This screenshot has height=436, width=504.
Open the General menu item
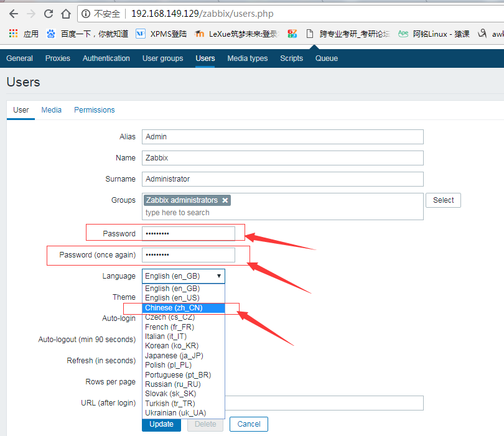pos(20,58)
